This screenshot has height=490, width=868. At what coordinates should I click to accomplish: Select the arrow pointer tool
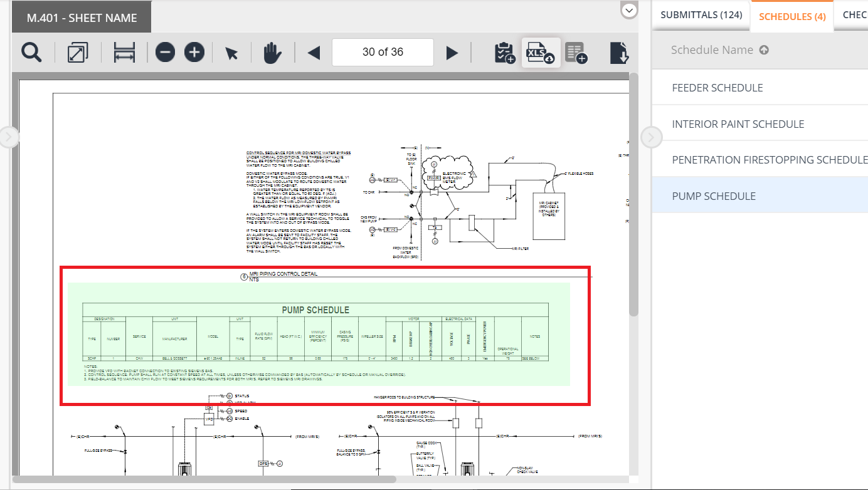pyautogui.click(x=232, y=53)
